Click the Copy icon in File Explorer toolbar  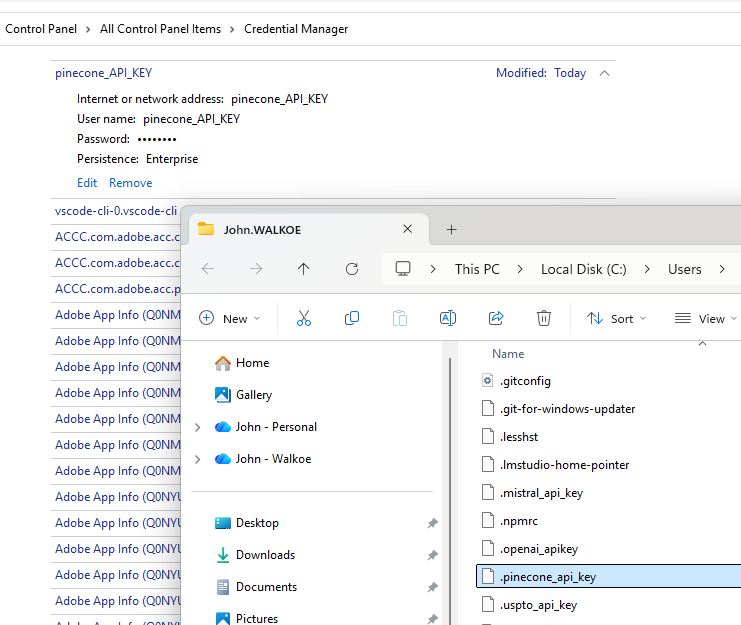click(x=352, y=318)
